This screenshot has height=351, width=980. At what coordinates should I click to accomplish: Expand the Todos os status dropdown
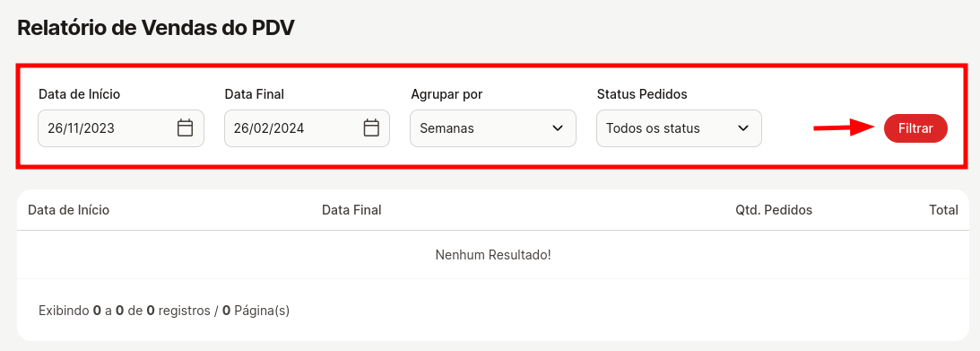click(x=679, y=128)
